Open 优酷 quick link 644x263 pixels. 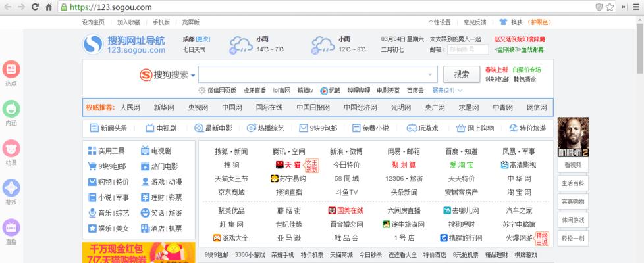pyautogui.click(x=330, y=91)
